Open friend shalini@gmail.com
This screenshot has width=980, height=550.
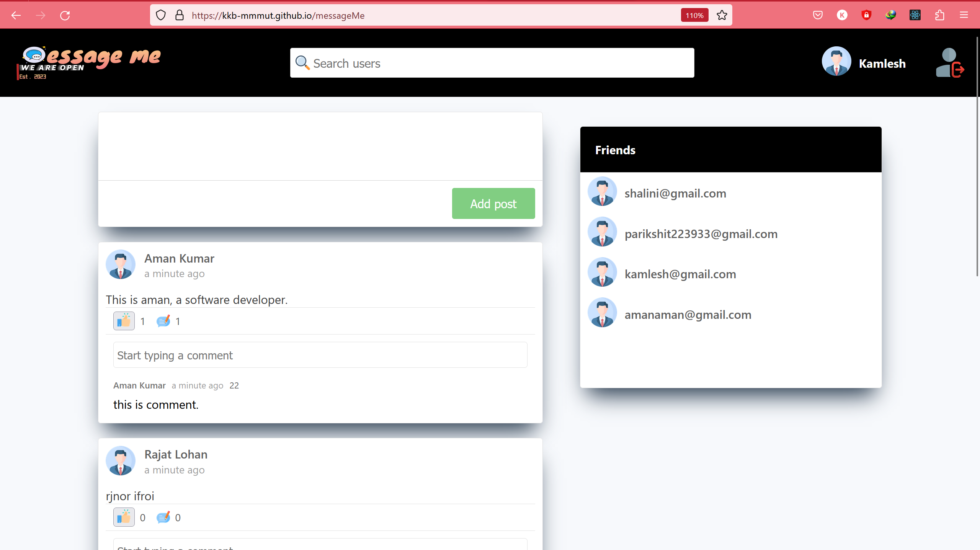point(675,193)
